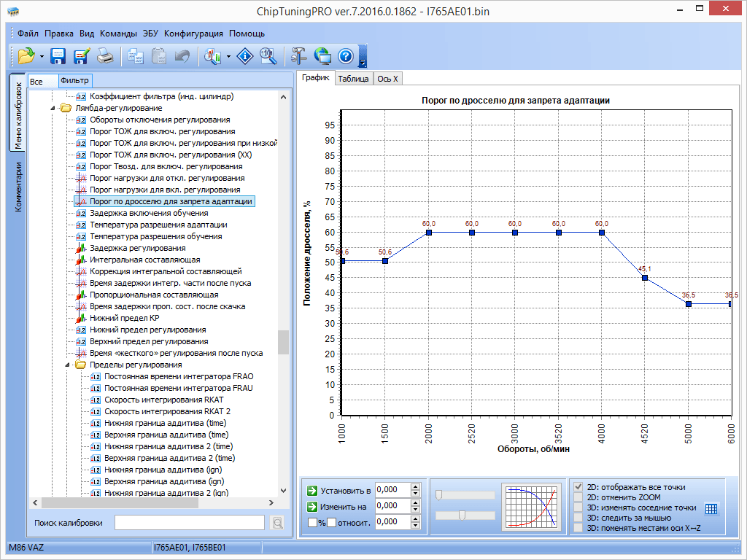The image size is (747, 560).
Task: Click green arrow next to 'Установить в'
Action: [313, 490]
